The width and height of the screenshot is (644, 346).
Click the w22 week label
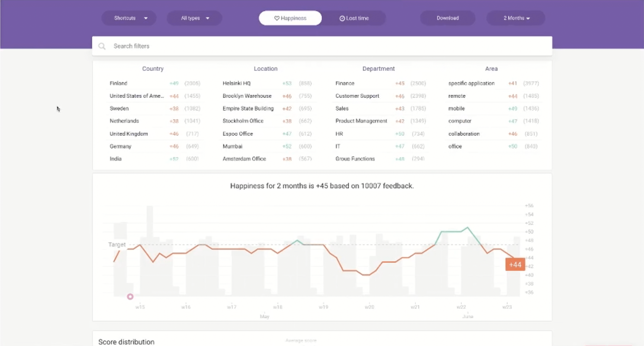[461, 307]
